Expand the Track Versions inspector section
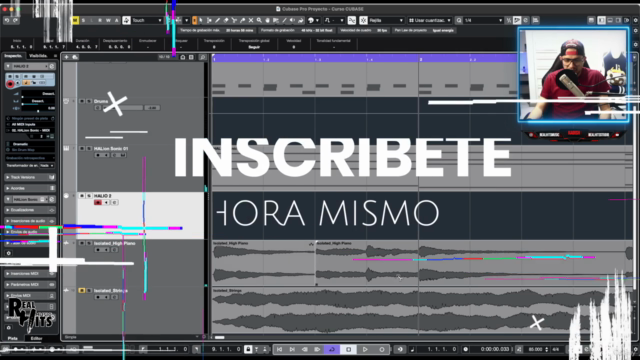The width and height of the screenshot is (640, 360). 29,177
